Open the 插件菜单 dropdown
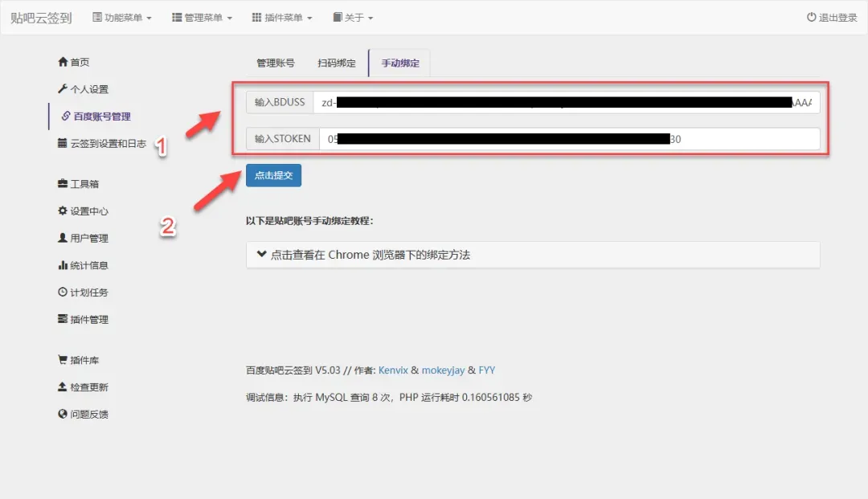This screenshot has width=868, height=499. [x=282, y=18]
